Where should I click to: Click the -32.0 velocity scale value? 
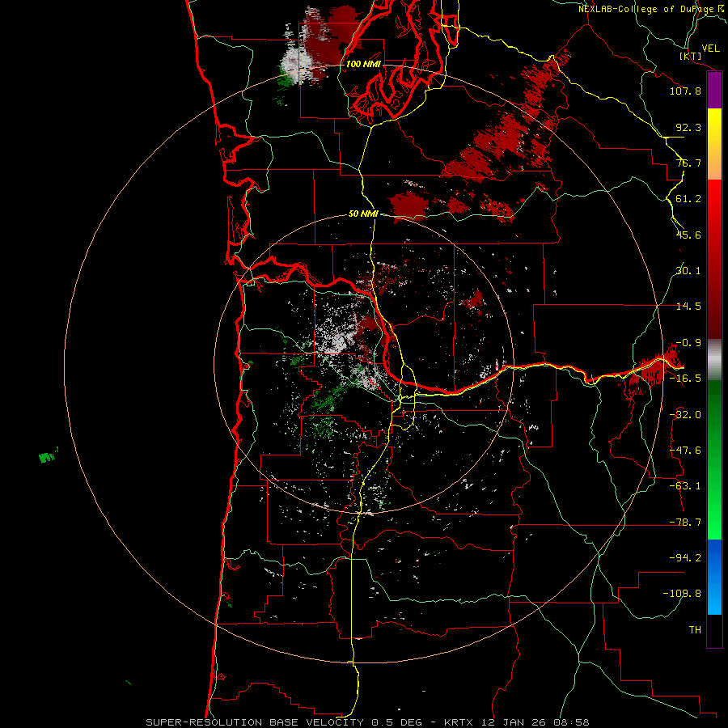pos(685,415)
